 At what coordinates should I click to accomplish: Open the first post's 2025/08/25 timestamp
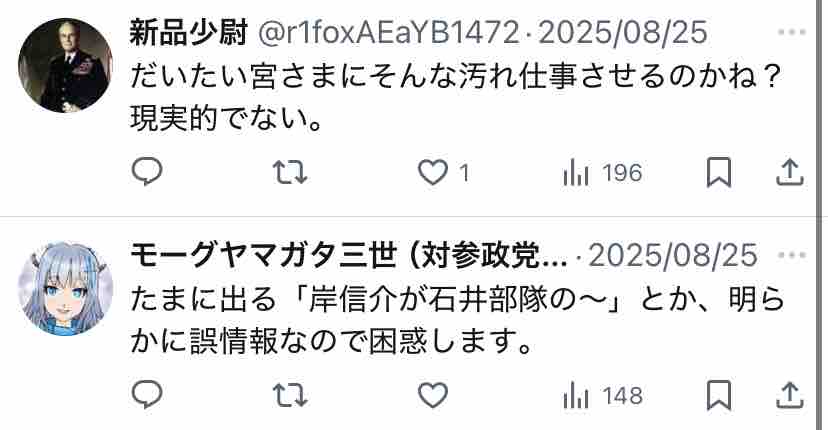[623, 33]
